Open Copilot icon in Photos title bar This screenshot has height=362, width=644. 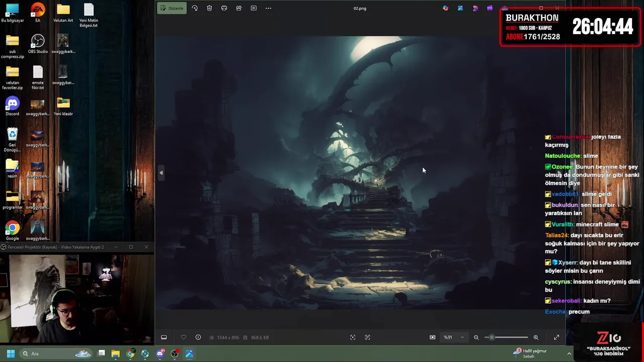pyautogui.click(x=446, y=8)
